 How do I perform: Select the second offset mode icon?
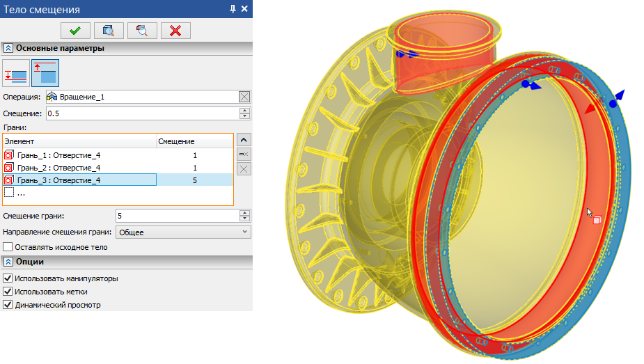click(45, 73)
